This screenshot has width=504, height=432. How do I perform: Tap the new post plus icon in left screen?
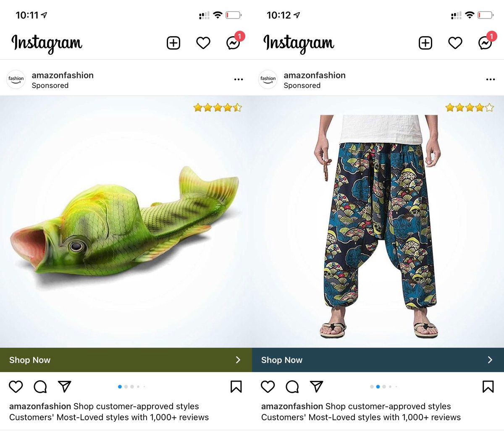point(173,43)
